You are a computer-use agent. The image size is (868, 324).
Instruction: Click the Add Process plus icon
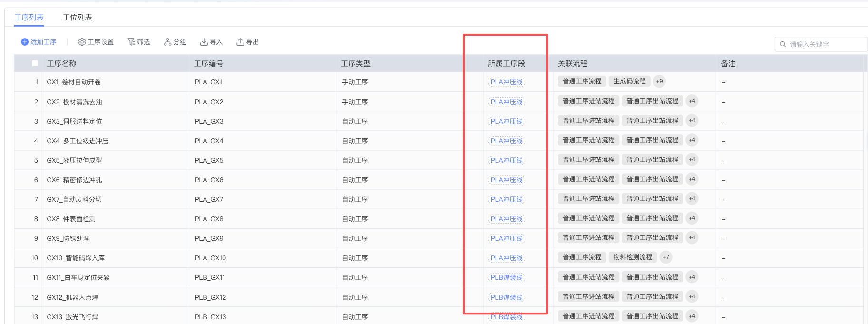(x=25, y=42)
